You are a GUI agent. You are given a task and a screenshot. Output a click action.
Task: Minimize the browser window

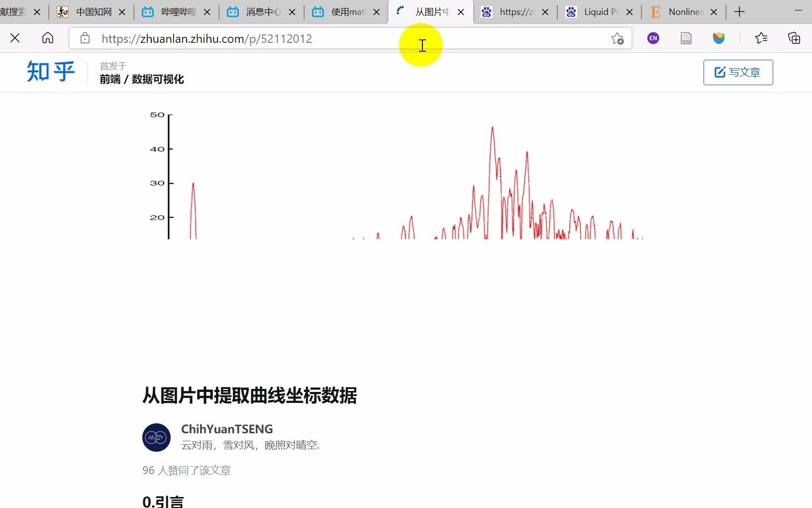pyautogui.click(x=798, y=11)
